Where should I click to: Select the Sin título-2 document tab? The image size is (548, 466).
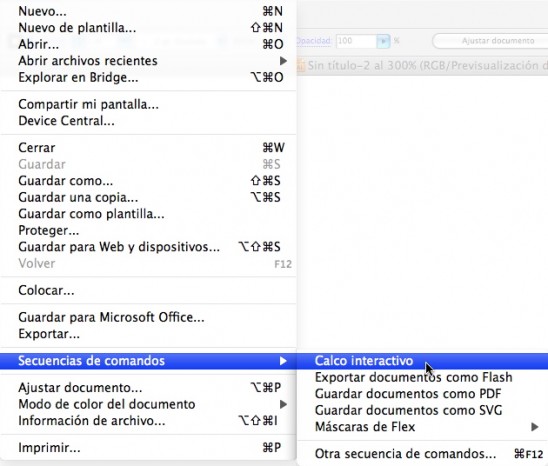pos(422,65)
